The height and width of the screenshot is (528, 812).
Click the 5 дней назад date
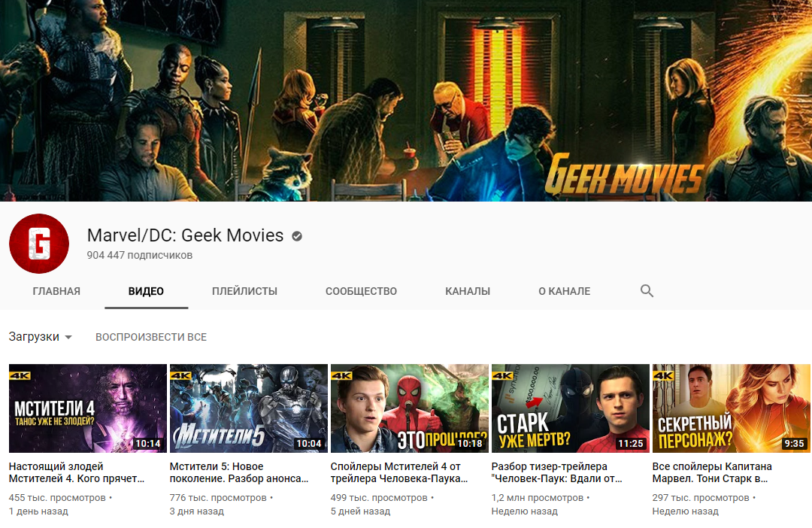coord(360,511)
